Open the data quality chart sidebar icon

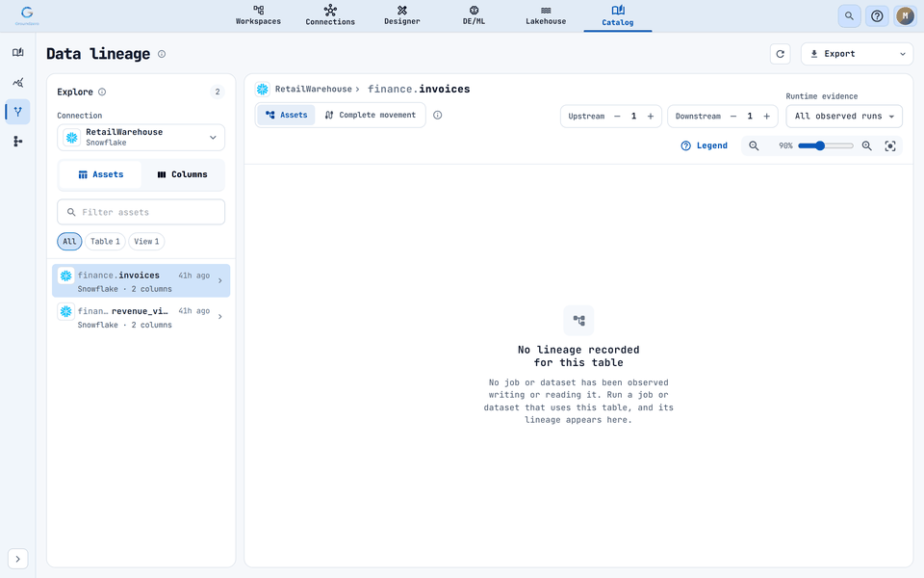(17, 82)
